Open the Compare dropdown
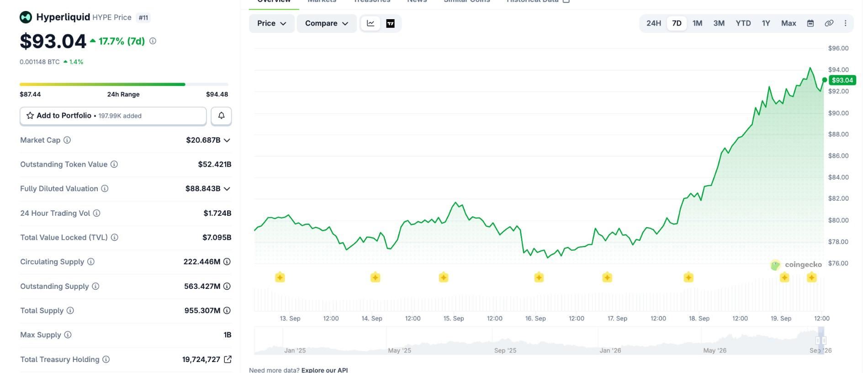The width and height of the screenshot is (868, 373). click(x=327, y=23)
